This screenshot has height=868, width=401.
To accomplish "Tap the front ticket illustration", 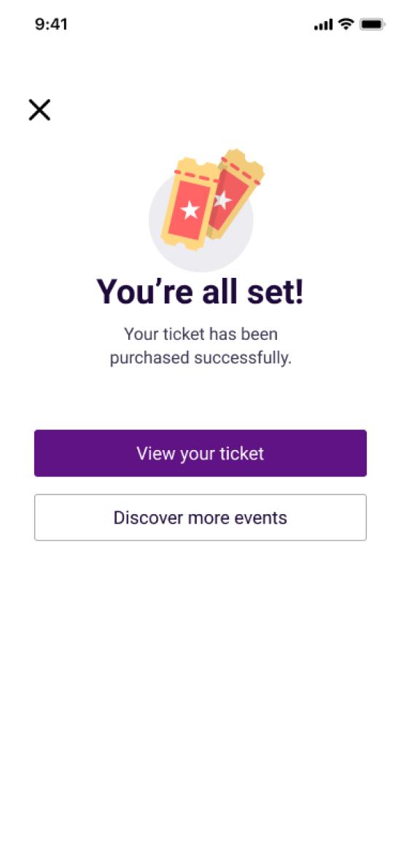I will coord(189,204).
